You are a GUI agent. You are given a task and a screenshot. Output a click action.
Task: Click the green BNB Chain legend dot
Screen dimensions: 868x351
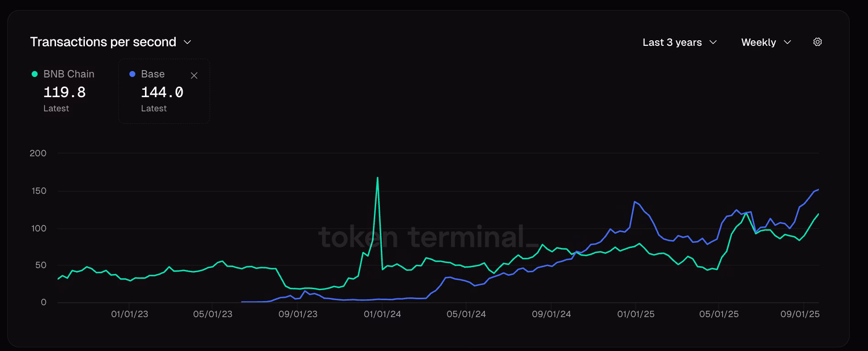(34, 74)
